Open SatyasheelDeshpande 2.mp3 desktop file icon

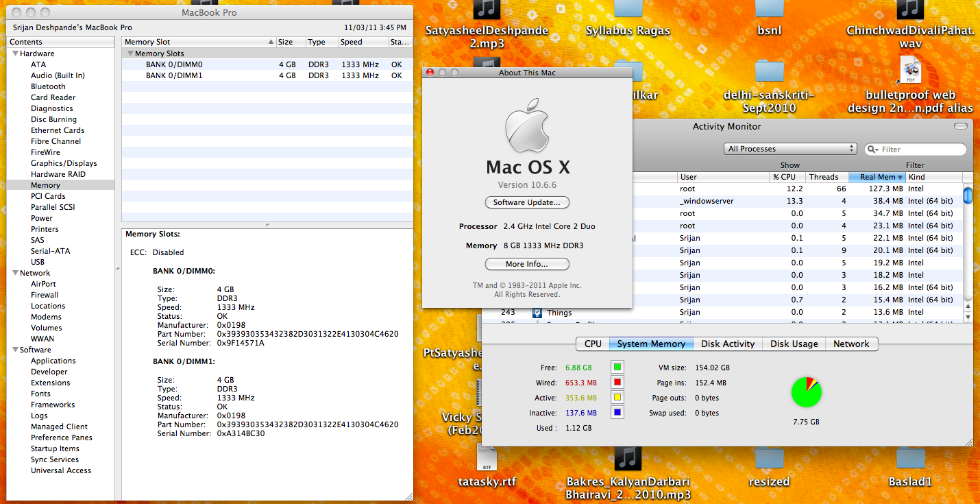(487, 9)
